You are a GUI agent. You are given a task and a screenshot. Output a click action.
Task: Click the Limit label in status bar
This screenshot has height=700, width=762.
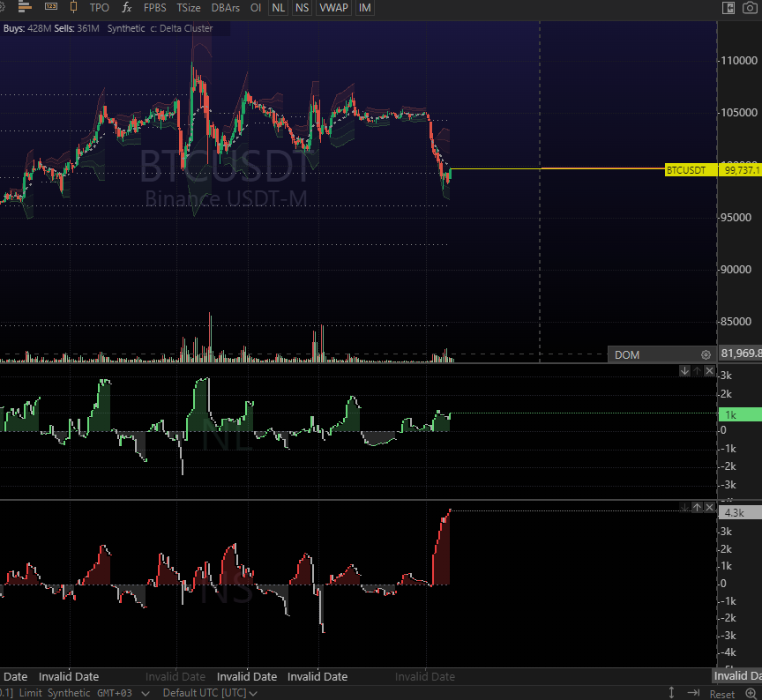31,693
